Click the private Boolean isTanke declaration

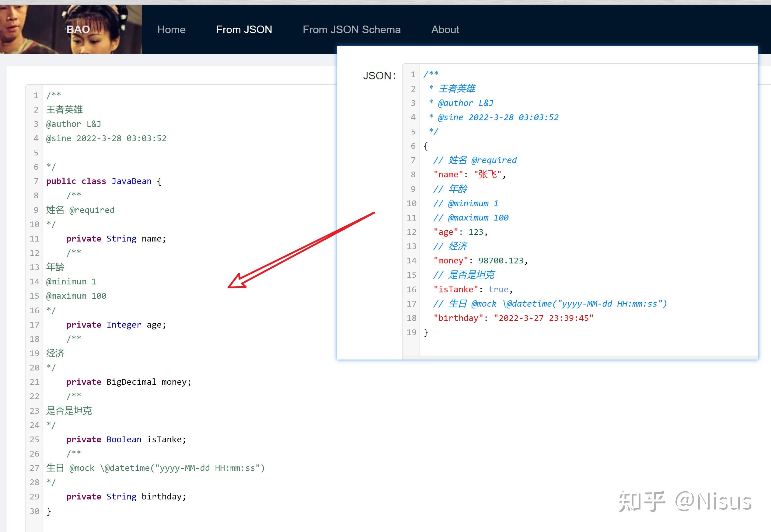tap(126, 439)
